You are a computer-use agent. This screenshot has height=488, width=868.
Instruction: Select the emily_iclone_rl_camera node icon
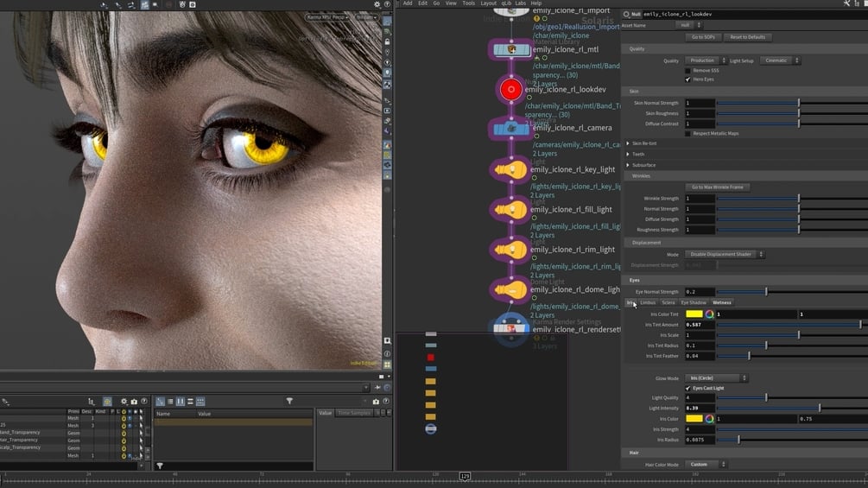click(511, 129)
